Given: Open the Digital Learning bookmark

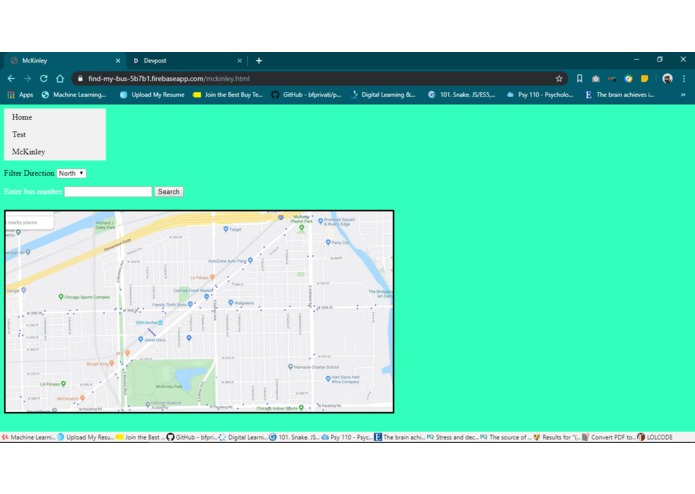Looking at the screenshot, I should tap(383, 95).
